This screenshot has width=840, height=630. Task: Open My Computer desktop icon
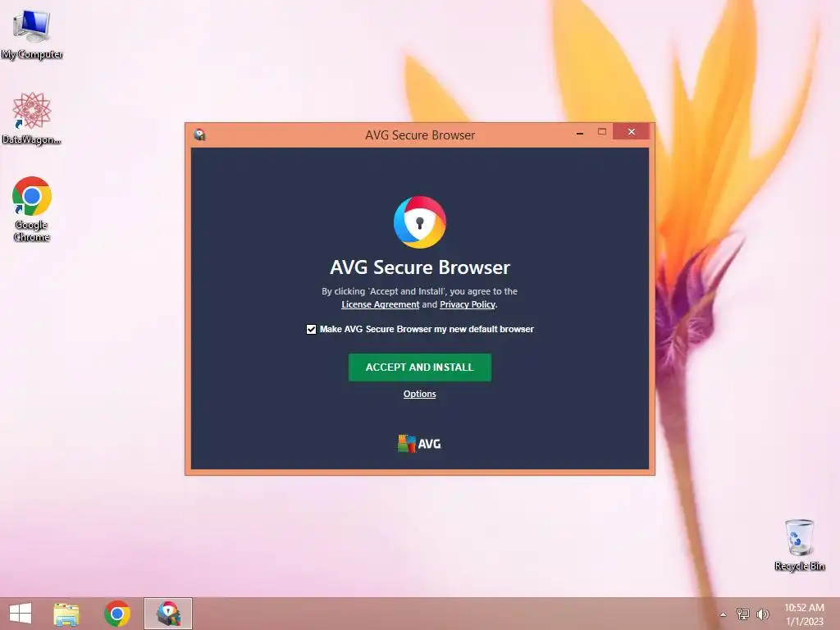coord(32,34)
